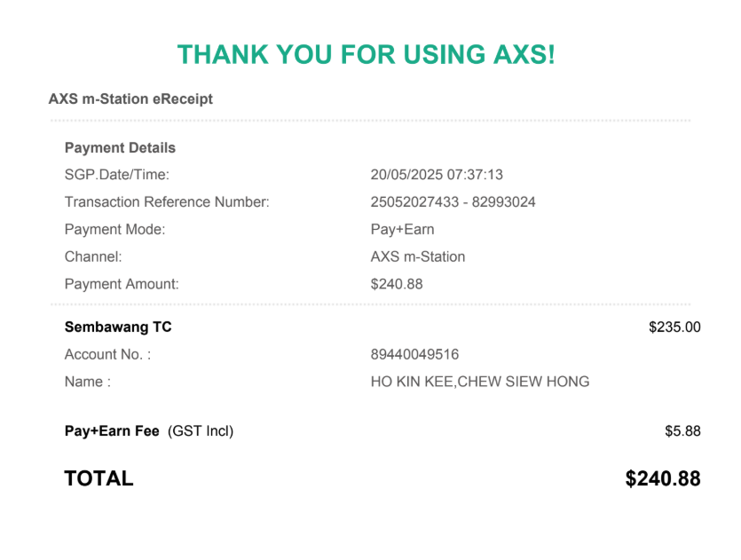Screen dimensions: 741x560
Task: Click the AXS m-Station channel value
Action: pyautogui.click(x=418, y=256)
